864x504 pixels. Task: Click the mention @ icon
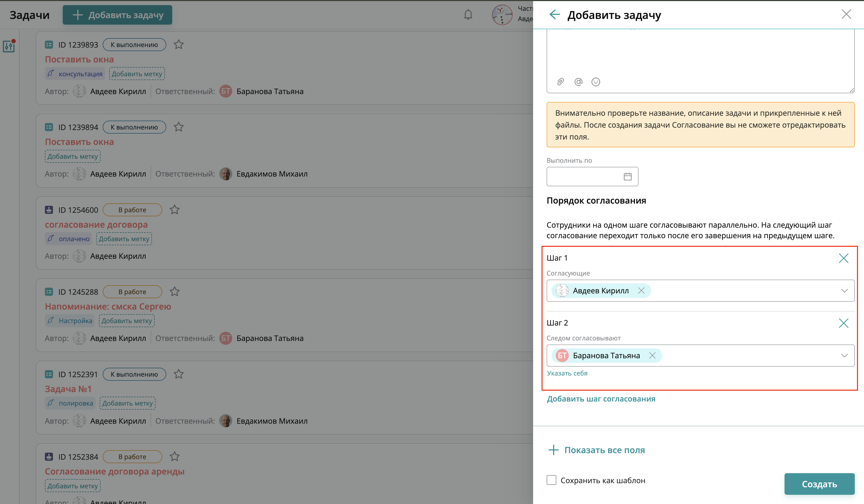(578, 82)
